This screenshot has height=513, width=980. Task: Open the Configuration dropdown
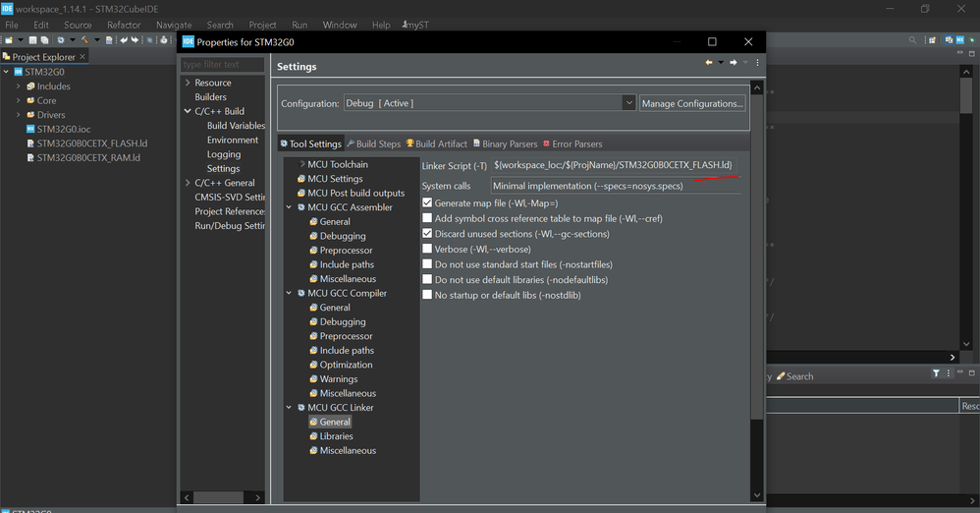(628, 103)
